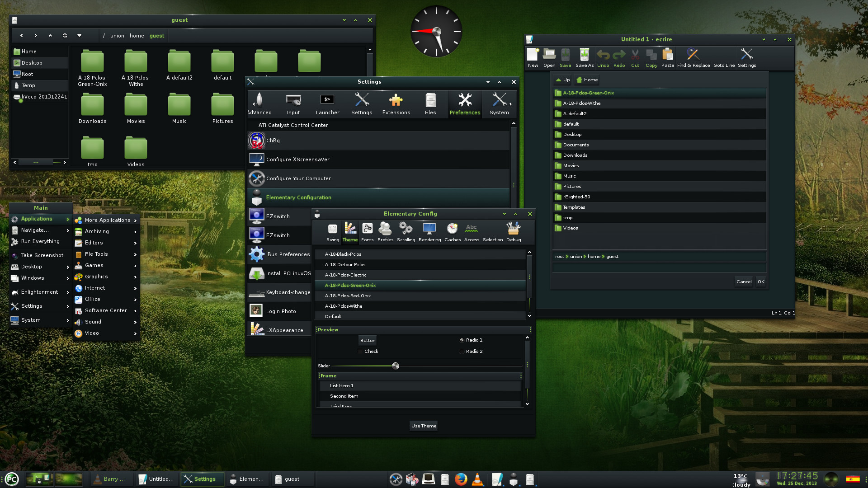
Task: Select Documents folder in ecrire dialog
Action: [660, 145]
